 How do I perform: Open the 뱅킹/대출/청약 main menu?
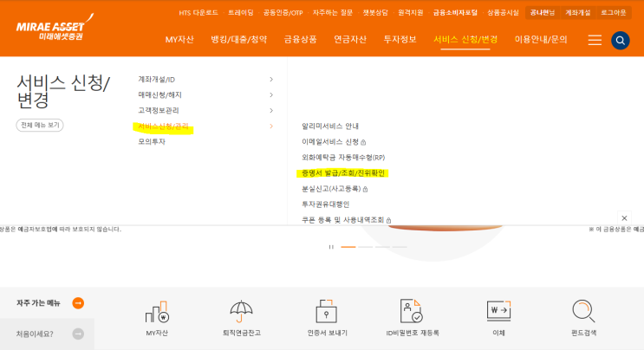(x=238, y=40)
